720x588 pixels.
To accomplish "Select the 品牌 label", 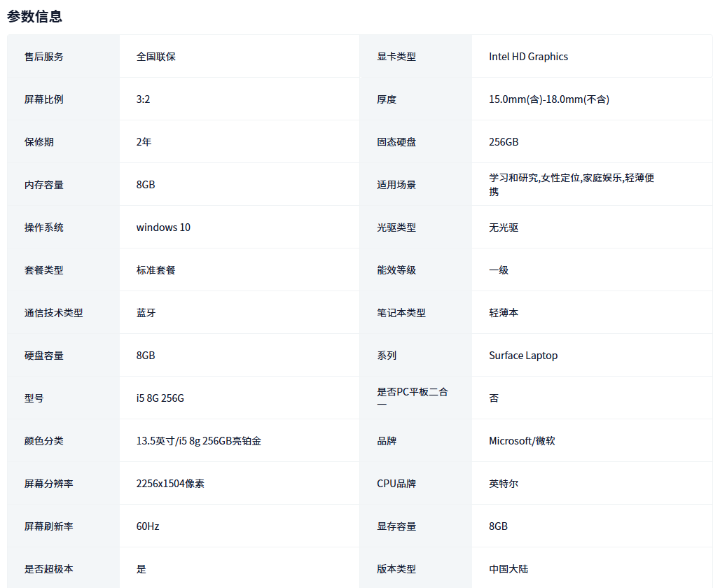I will point(387,441).
